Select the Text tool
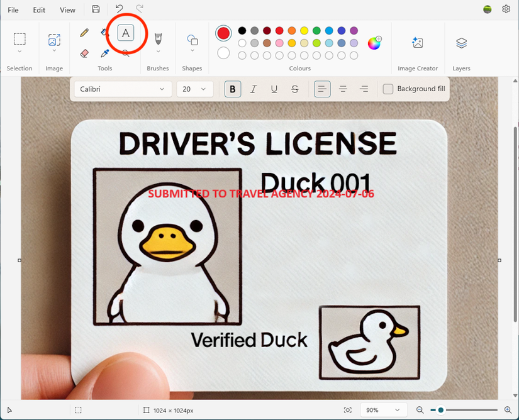 126,33
